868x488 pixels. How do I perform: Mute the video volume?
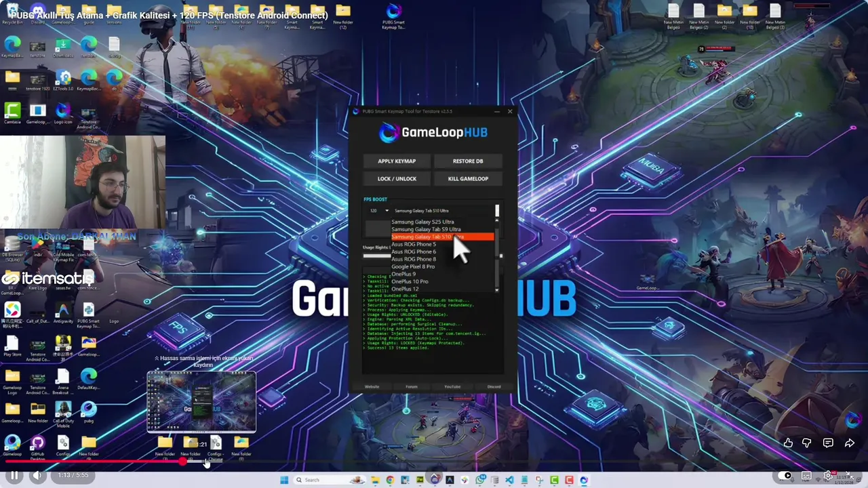37,475
